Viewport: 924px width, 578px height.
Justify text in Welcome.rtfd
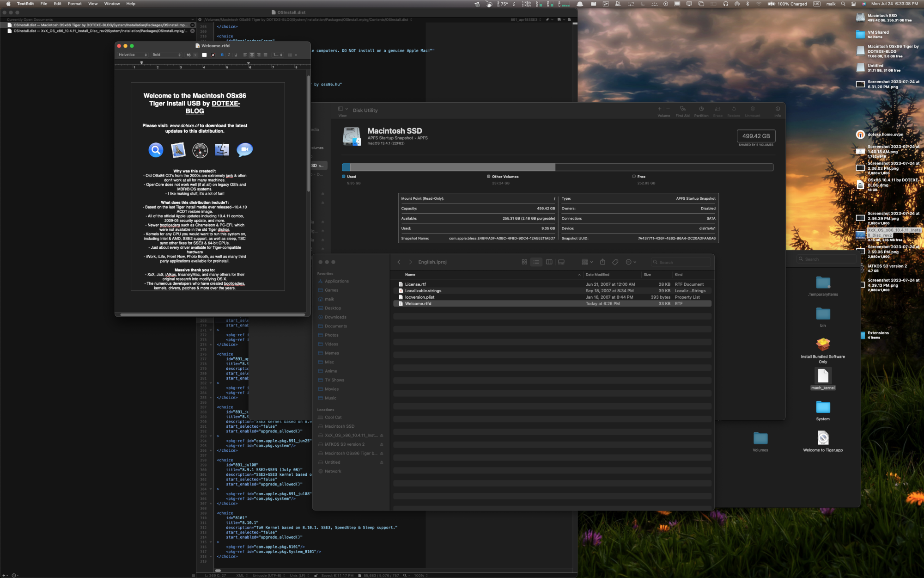tap(265, 55)
